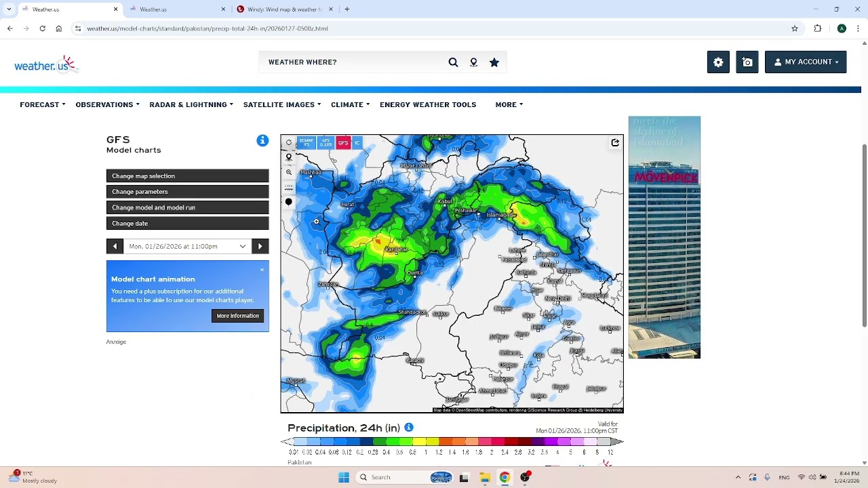The width and height of the screenshot is (868, 488).
Task: Click black marker icon on map toolbar
Action: (289, 202)
